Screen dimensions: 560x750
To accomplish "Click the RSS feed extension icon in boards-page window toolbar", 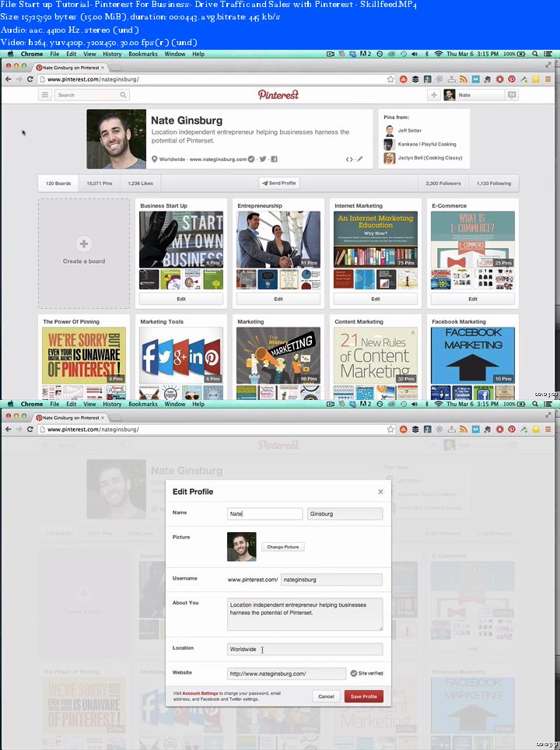I will point(463,79).
